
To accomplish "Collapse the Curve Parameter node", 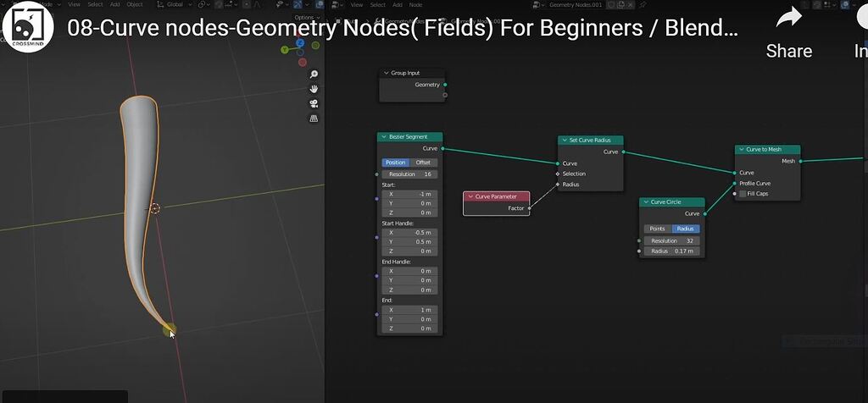I will (x=470, y=196).
